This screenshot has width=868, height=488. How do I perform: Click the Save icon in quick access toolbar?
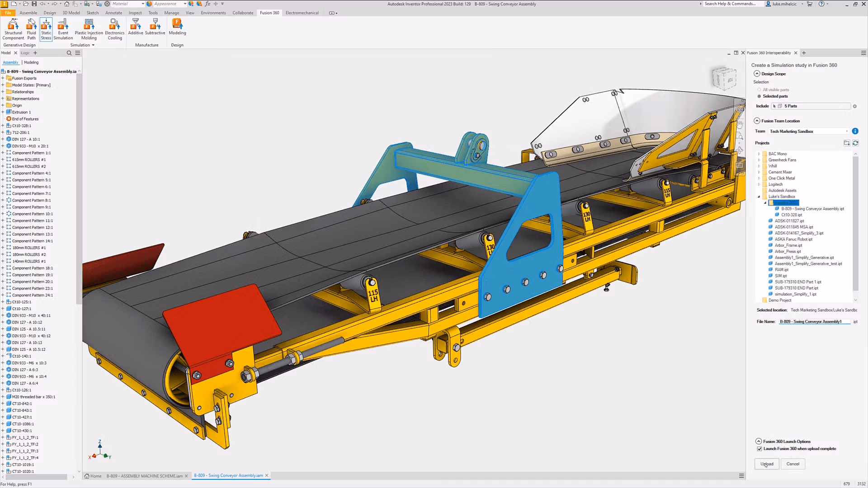(x=34, y=4)
